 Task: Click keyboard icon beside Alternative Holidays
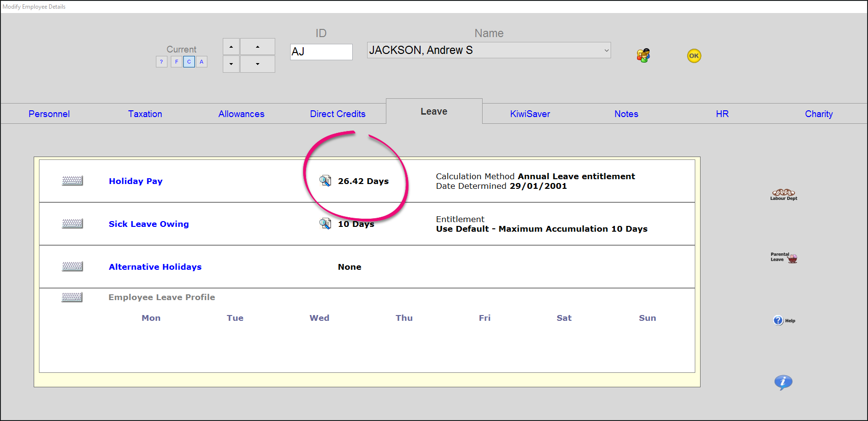click(72, 267)
